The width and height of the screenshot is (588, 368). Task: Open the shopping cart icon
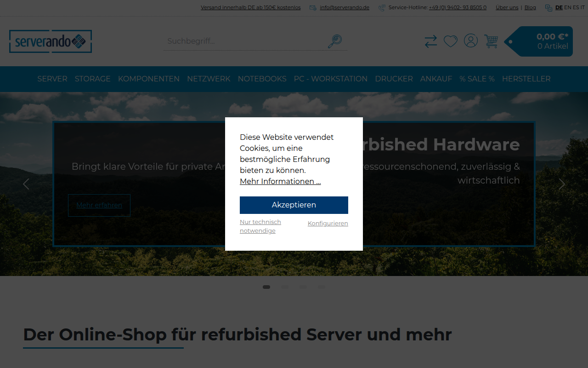[491, 41]
